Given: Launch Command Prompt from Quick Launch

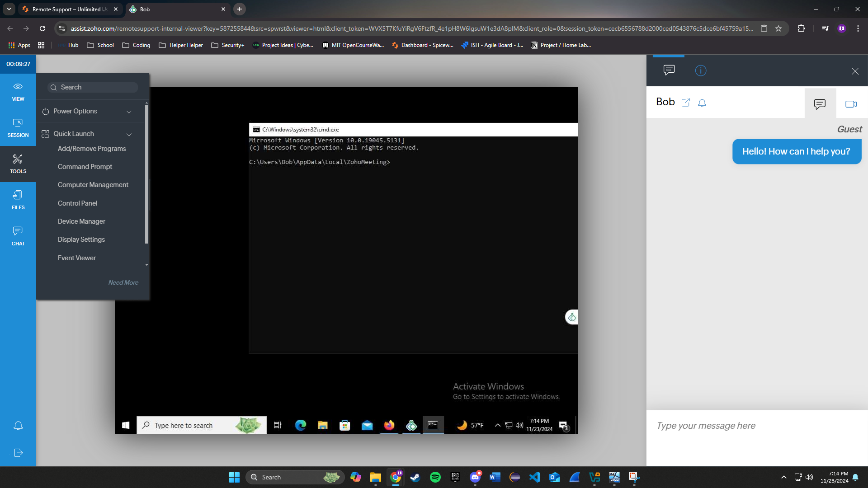Looking at the screenshot, I should (85, 166).
